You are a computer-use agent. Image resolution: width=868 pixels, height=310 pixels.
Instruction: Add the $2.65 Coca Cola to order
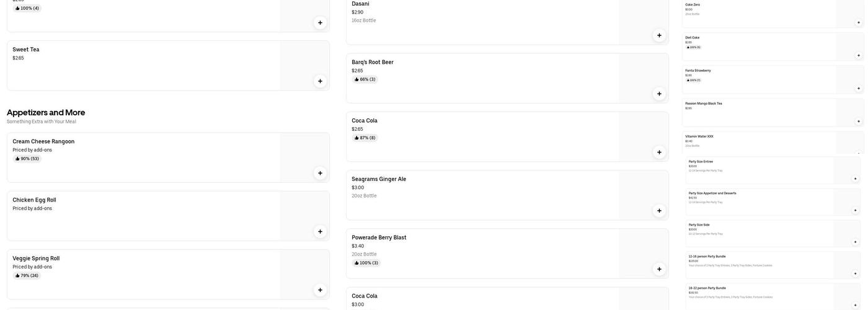659,153
